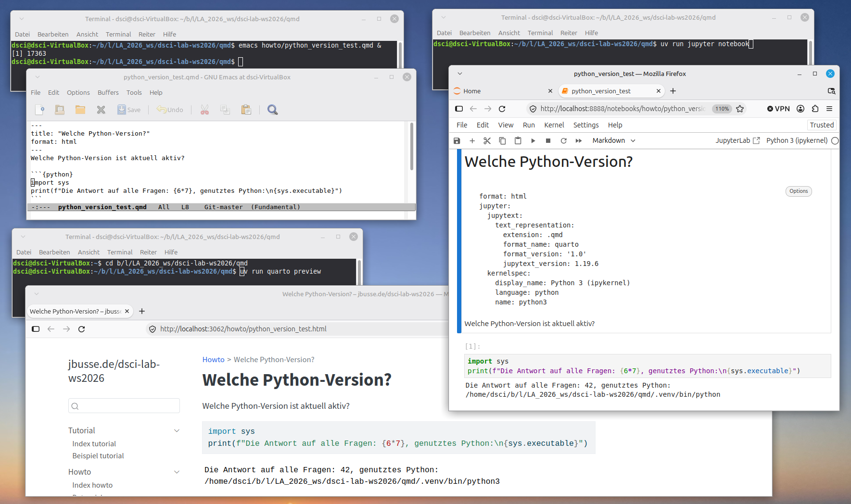851x504 pixels.
Task: Open the Settings menu in Jupyter
Action: [x=586, y=125]
